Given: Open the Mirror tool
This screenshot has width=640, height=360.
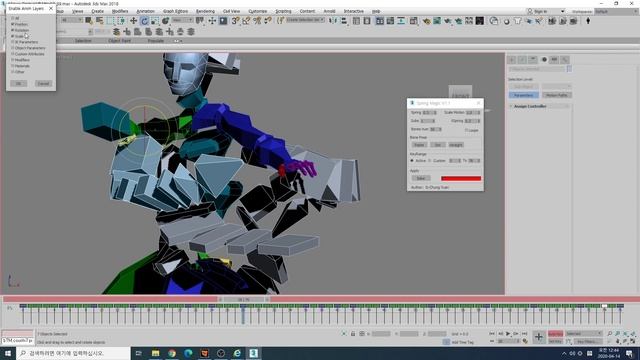Looking at the screenshot, I should 333,21.
